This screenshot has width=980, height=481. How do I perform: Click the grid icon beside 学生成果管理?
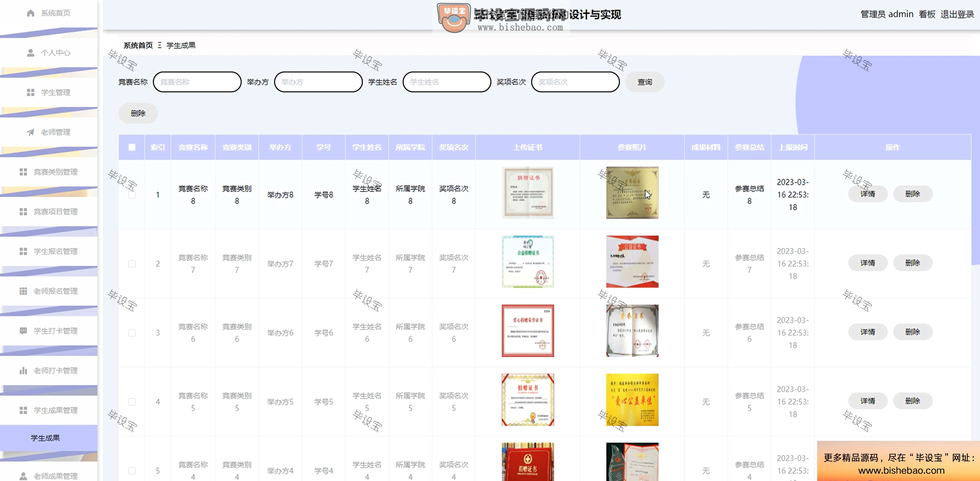tap(23, 410)
